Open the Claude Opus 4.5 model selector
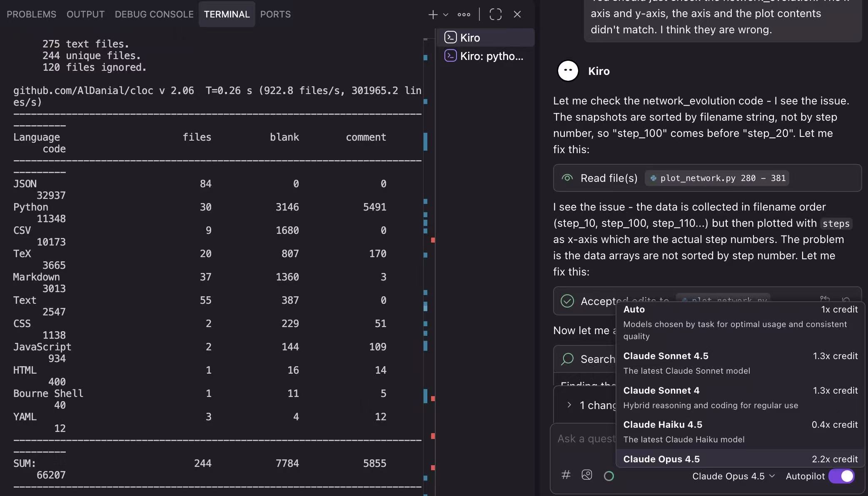The width and height of the screenshot is (868, 496). pyautogui.click(x=732, y=476)
